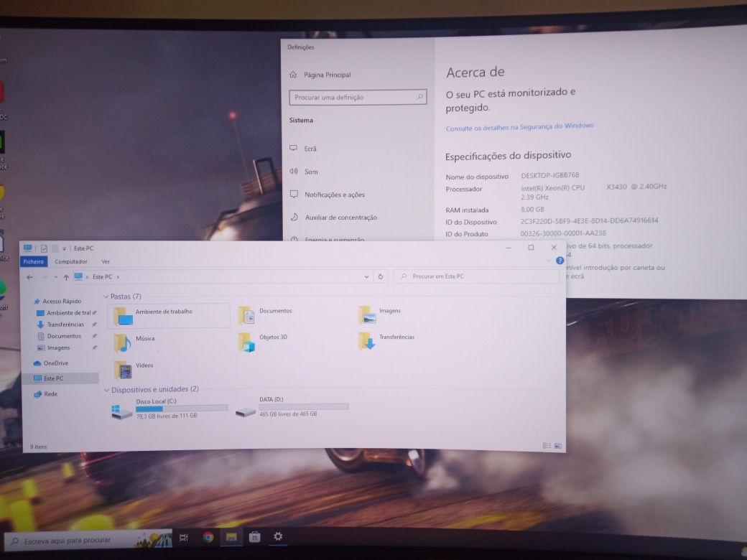The width and height of the screenshot is (747, 560).
Task: Open Ambiente de trabalho folder in Este PC
Action: point(169,316)
